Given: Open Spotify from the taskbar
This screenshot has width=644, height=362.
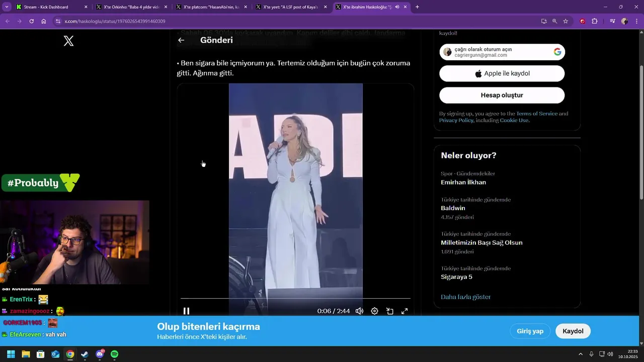Looking at the screenshot, I should [114, 354].
